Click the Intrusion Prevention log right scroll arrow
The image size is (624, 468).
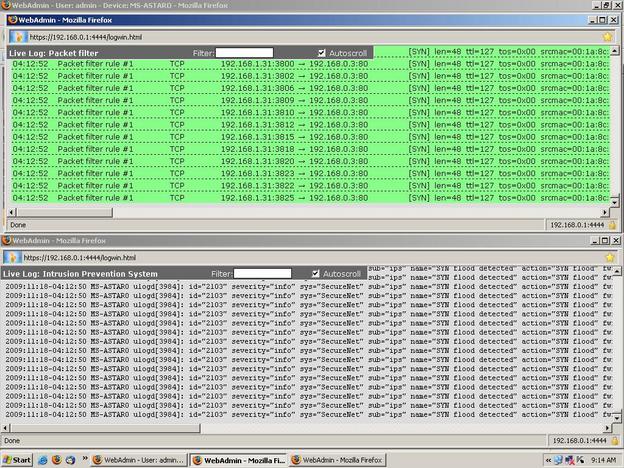tap(607, 428)
